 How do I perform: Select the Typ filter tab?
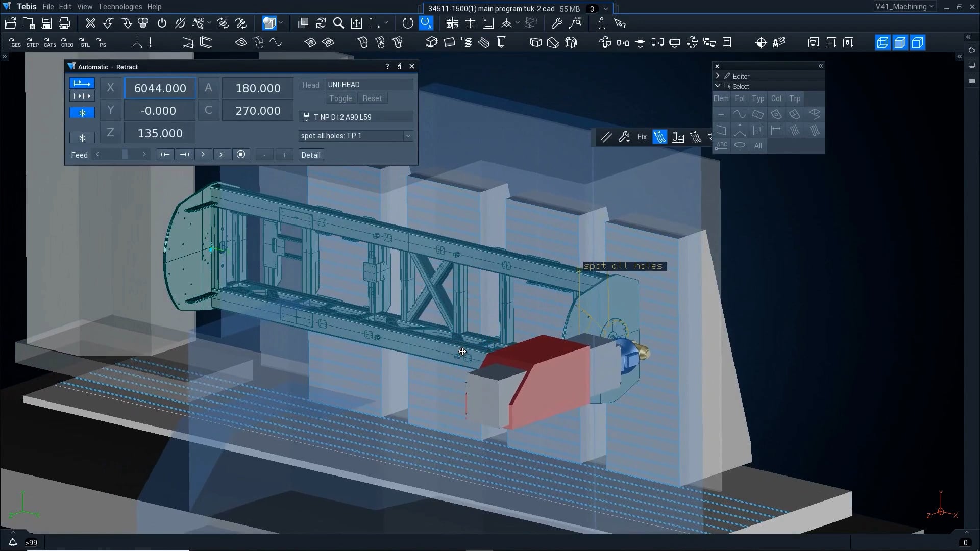[757, 98]
